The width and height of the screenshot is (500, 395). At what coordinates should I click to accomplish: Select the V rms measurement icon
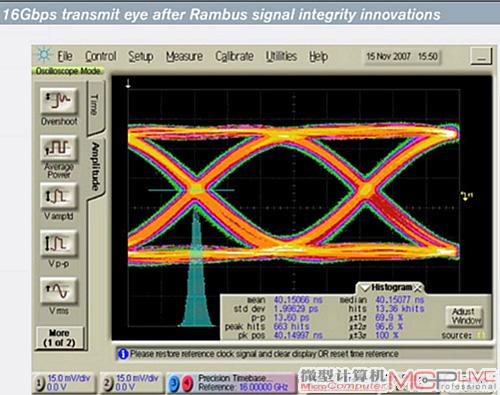tap(59, 290)
